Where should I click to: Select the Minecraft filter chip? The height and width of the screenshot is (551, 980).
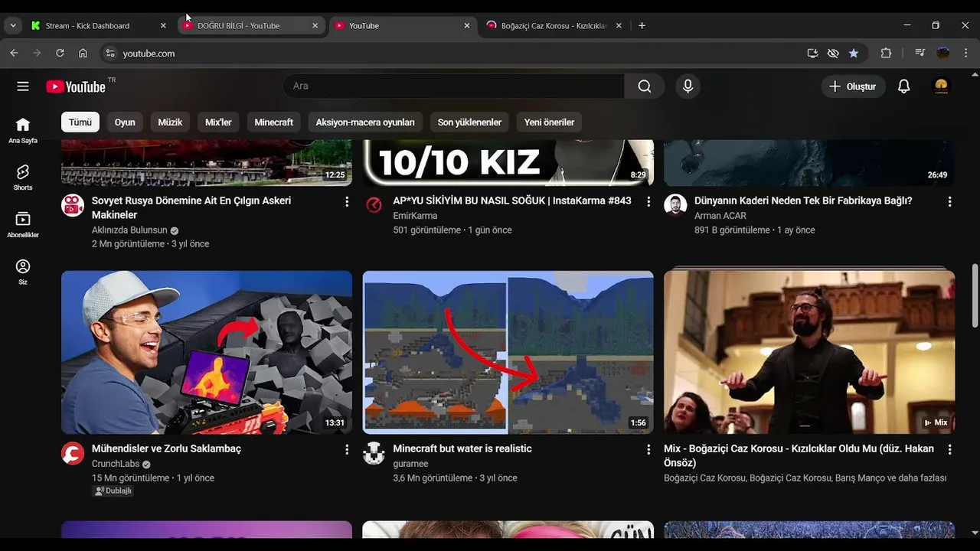[273, 122]
